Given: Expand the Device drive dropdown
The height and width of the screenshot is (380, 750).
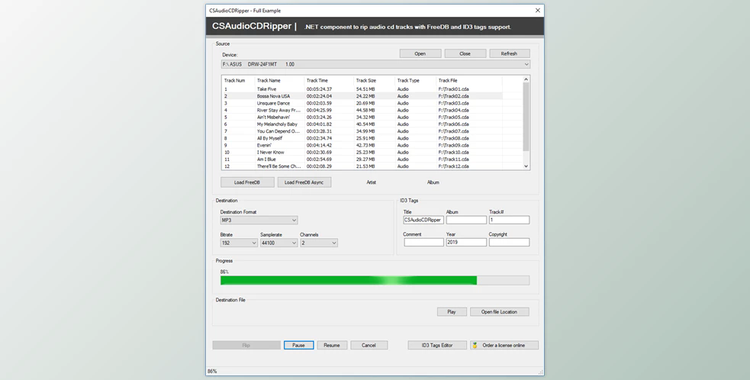Looking at the screenshot, I should 375,64.
